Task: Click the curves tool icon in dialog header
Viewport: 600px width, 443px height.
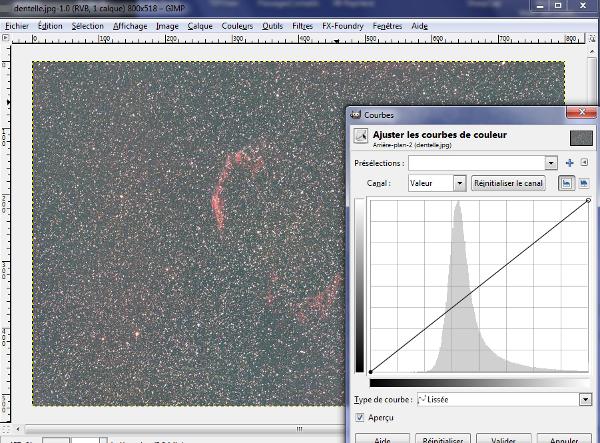Action: [x=360, y=136]
